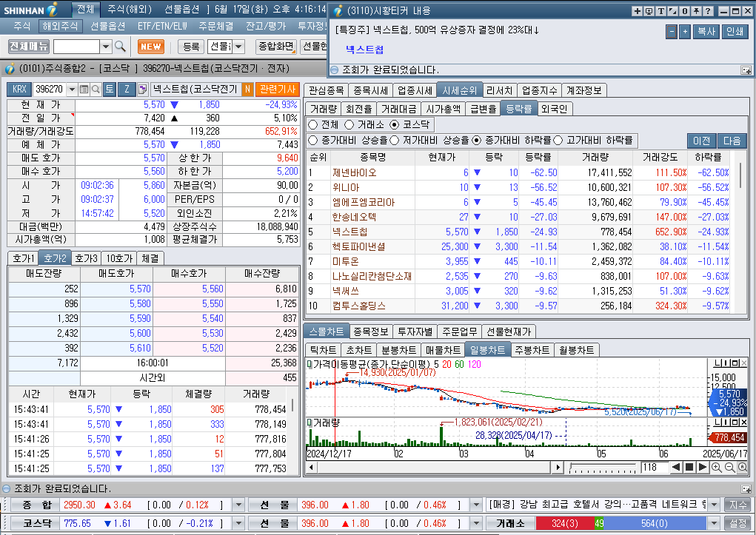Click the 0 icon in ticker titlebar

685,10
